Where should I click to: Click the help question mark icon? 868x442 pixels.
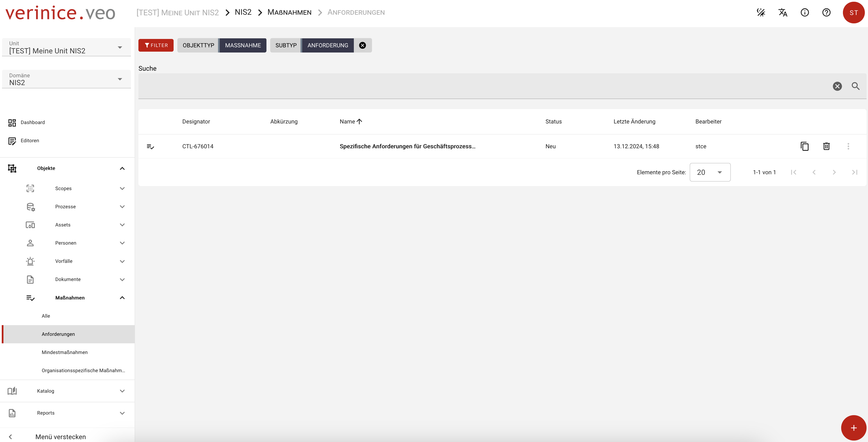826,12
